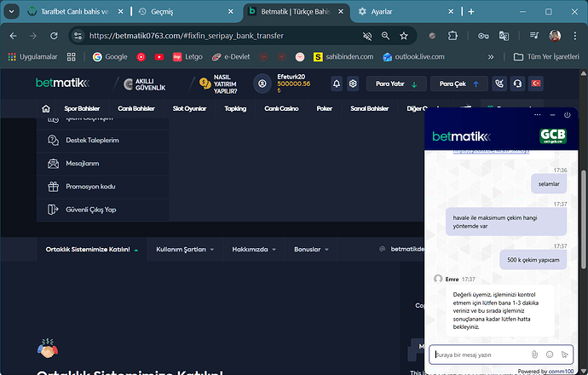Open the YouTube bookmark icon

[159, 56]
